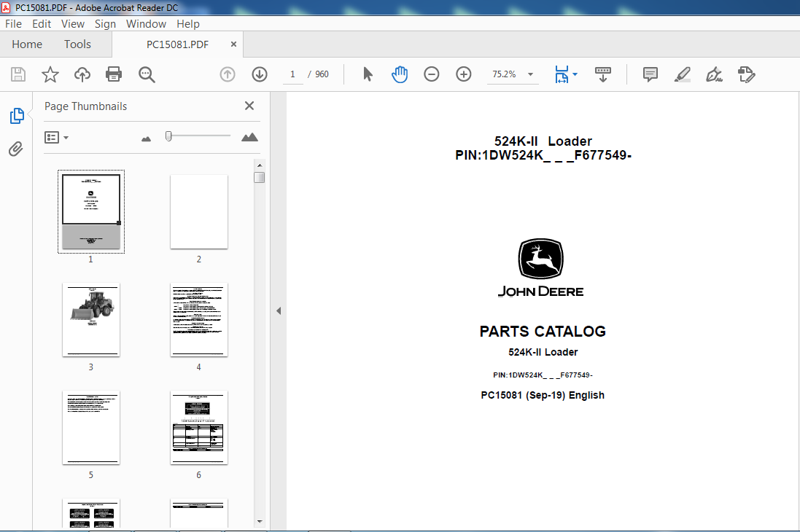Close the PC15081.PDF tab

coord(233,44)
